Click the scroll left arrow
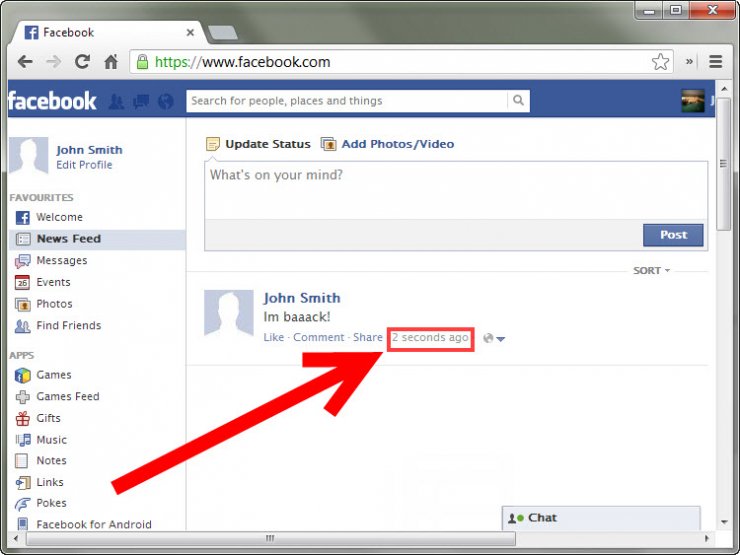 tap(16, 538)
